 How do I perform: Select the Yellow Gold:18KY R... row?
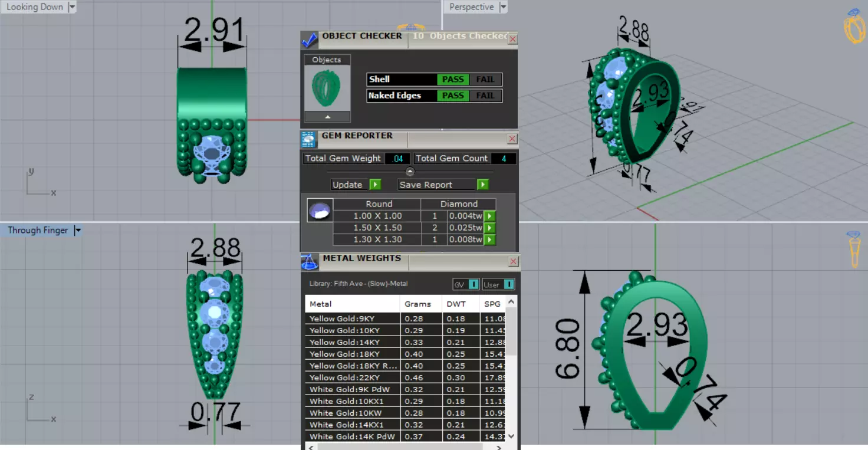click(405, 366)
